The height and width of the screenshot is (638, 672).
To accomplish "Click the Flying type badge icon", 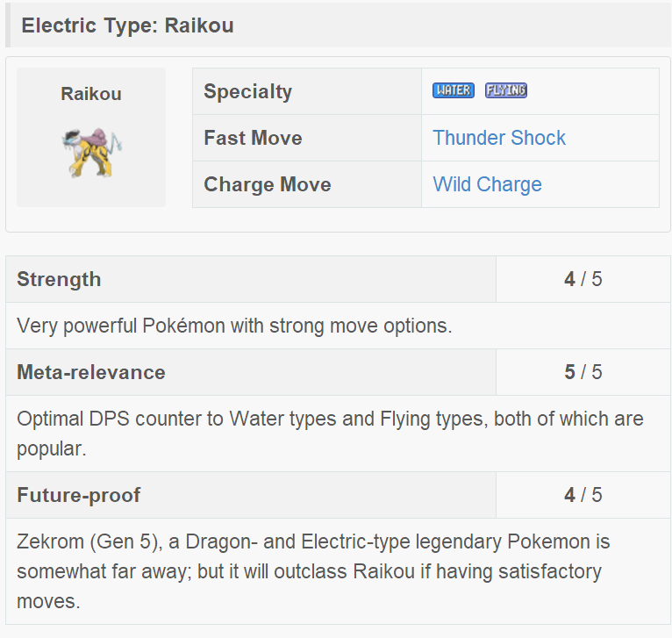I will 505,90.
